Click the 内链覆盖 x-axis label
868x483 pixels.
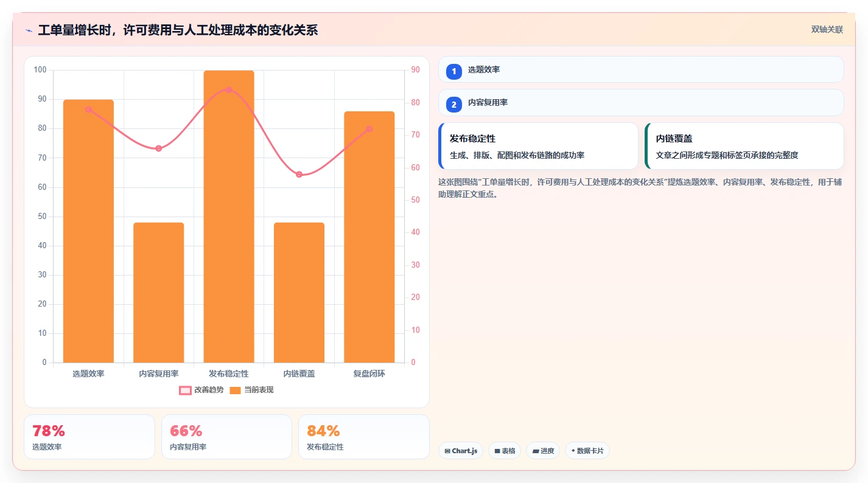click(299, 374)
